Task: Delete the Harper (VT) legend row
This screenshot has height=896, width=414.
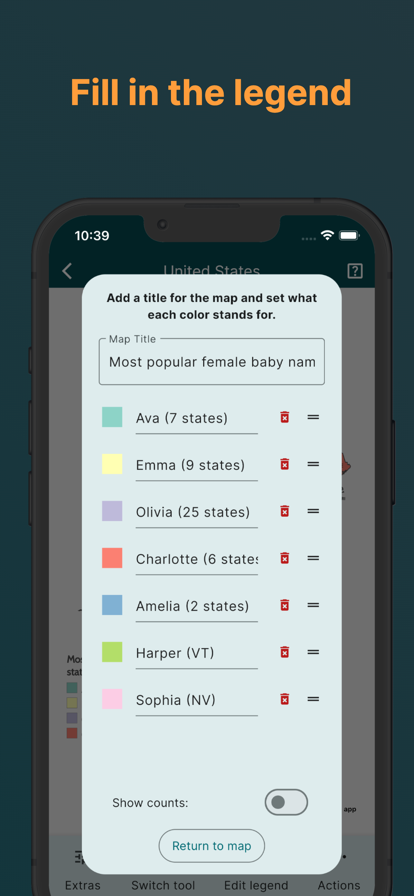Action: [284, 651]
